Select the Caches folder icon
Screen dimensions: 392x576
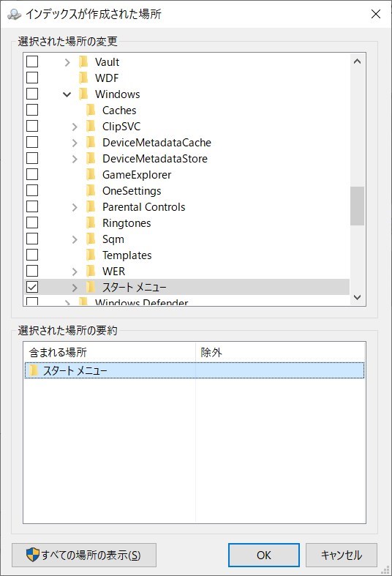tap(91, 111)
